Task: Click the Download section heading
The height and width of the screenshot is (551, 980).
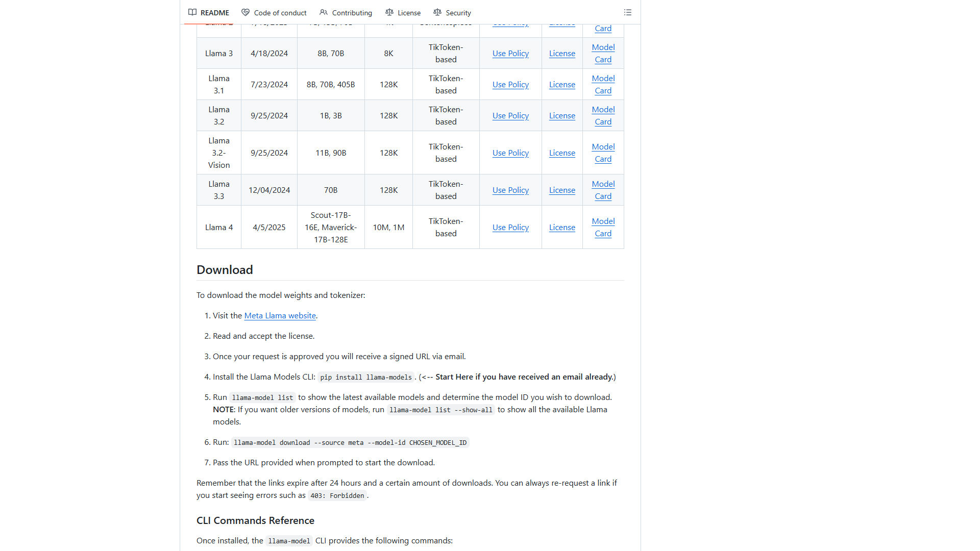Action: click(x=225, y=269)
